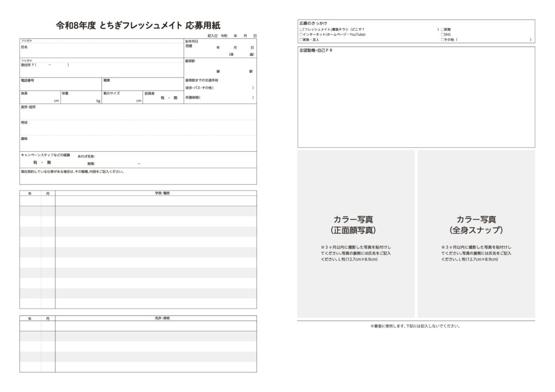The image size is (555, 392).
Task: Click the 志望動機・自己PR text area
Action: pyautogui.click(x=416, y=100)
